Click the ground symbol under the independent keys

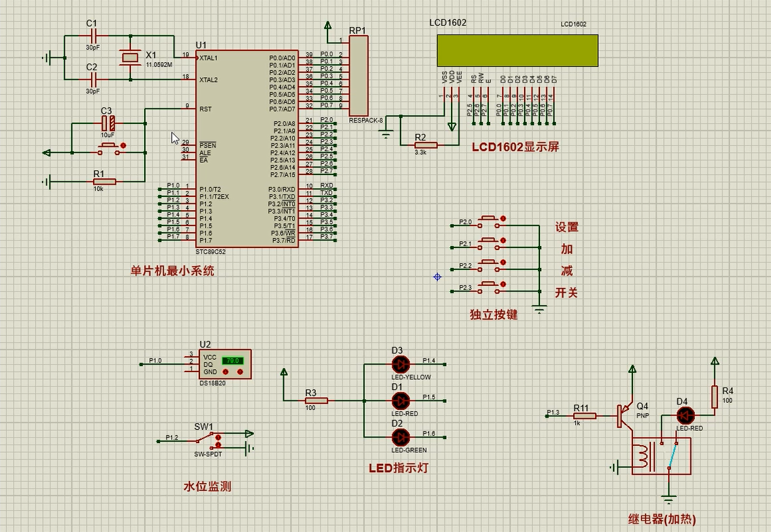[539, 309]
